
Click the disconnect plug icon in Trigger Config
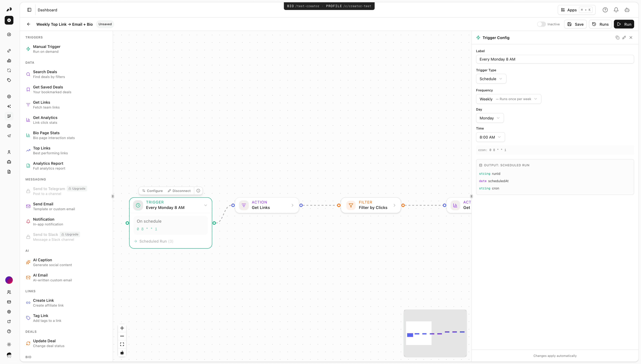pos(624,38)
